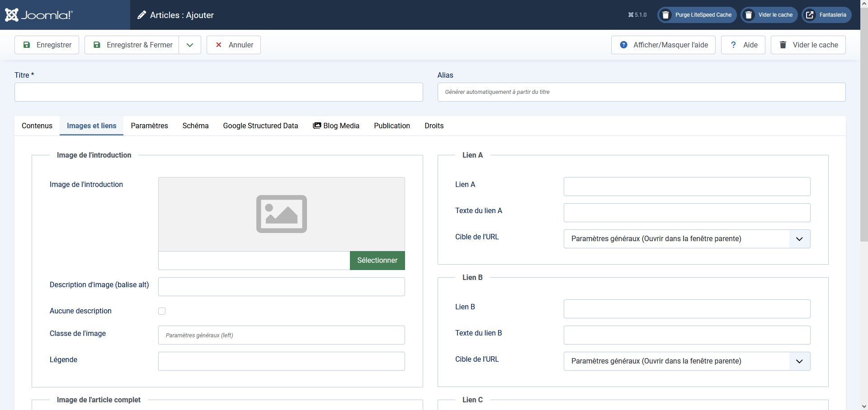Click the intro image placeholder preview
The width and height of the screenshot is (868, 410).
[x=282, y=214]
